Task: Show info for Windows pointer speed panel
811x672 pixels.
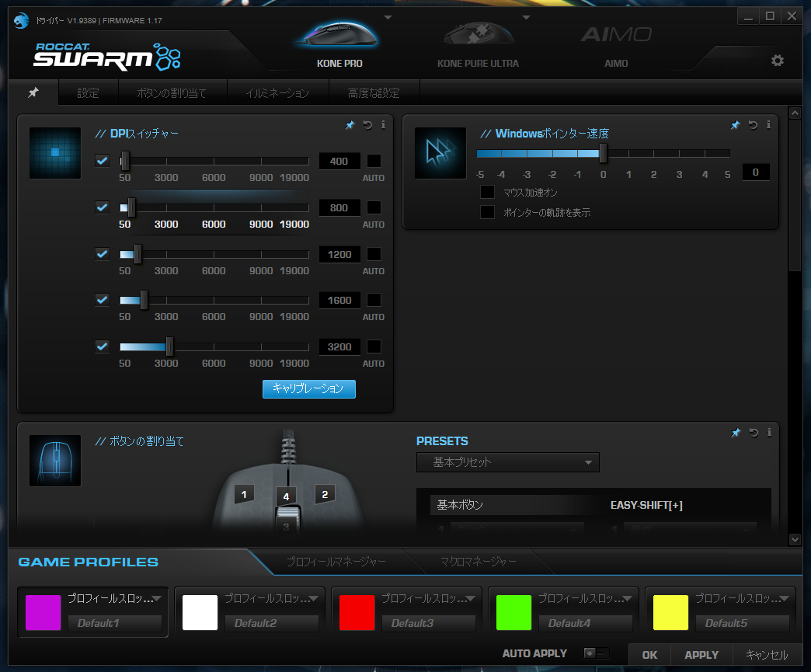Action: 768,124
